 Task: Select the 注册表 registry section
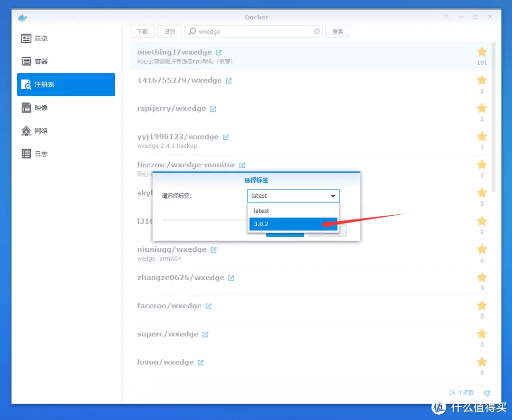66,84
